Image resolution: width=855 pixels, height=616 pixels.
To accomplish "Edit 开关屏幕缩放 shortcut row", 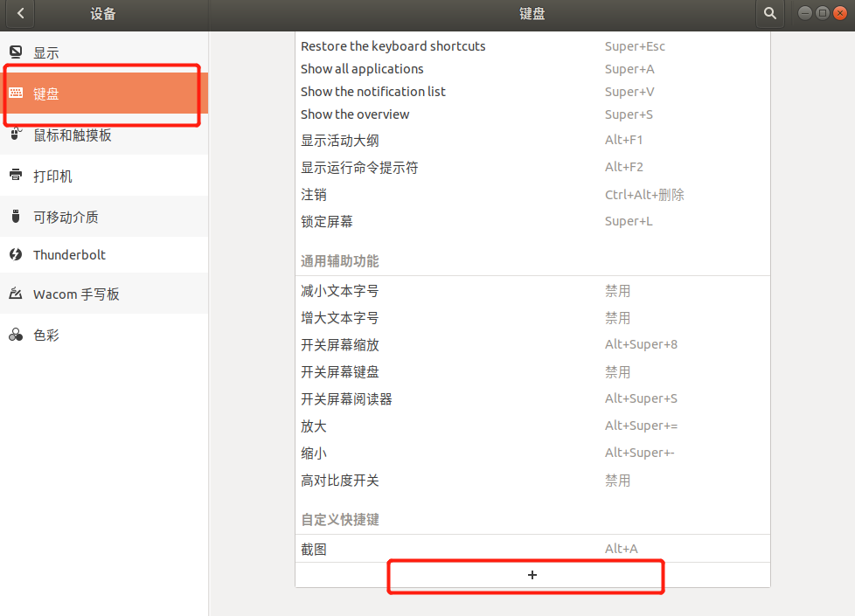I will 532,344.
